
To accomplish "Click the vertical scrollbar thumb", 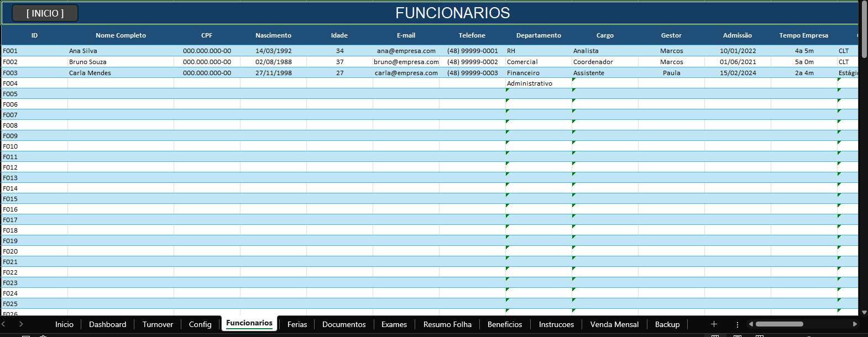I will pos(864,29).
